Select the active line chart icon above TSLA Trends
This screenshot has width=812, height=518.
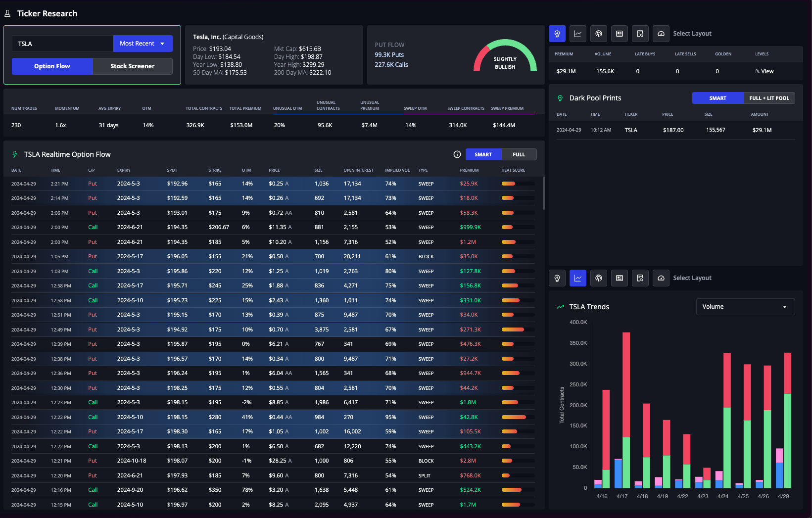click(x=578, y=278)
